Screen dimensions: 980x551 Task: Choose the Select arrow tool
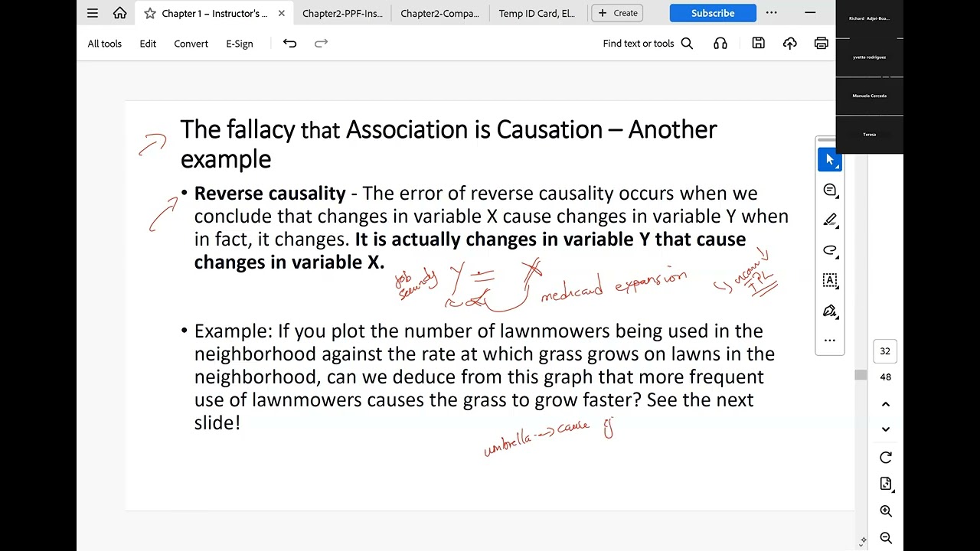click(829, 159)
